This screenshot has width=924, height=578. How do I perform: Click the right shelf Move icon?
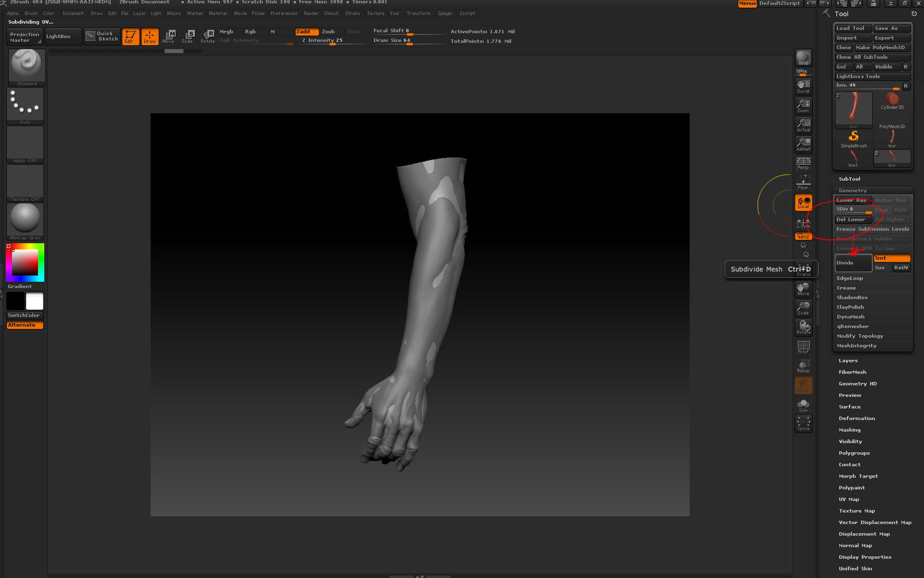tap(803, 289)
